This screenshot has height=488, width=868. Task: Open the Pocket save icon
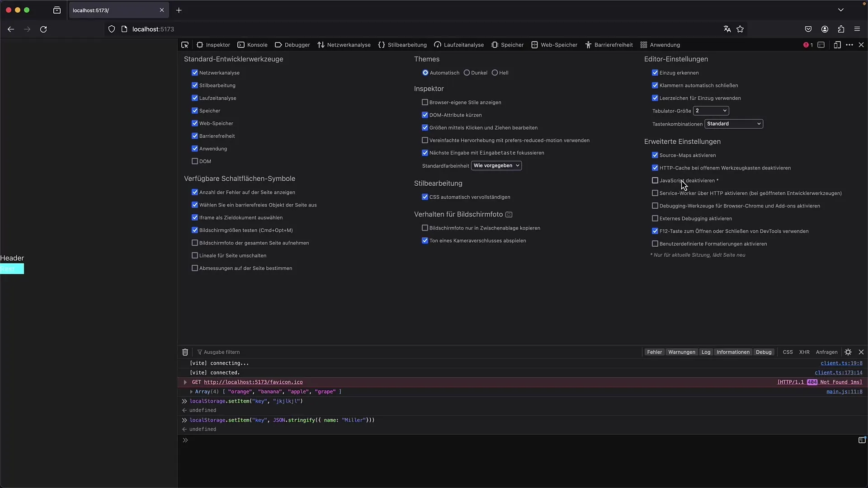coord(808,29)
